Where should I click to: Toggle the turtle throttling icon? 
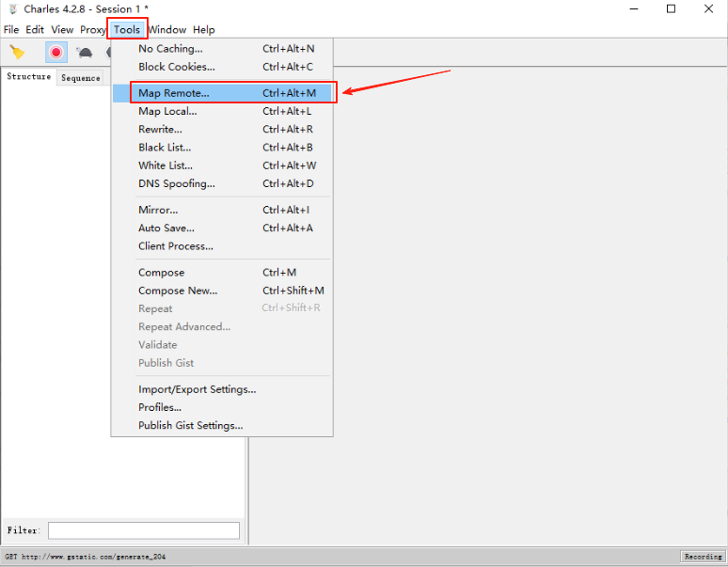85,53
